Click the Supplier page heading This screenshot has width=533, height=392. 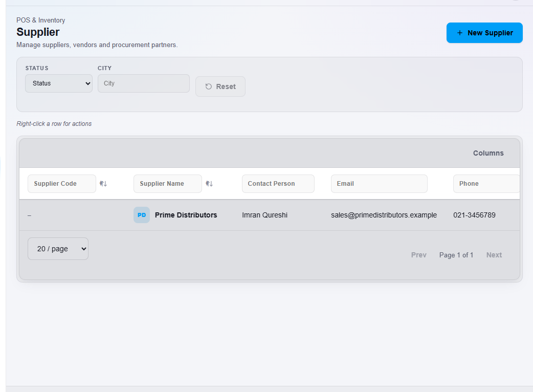coord(38,32)
